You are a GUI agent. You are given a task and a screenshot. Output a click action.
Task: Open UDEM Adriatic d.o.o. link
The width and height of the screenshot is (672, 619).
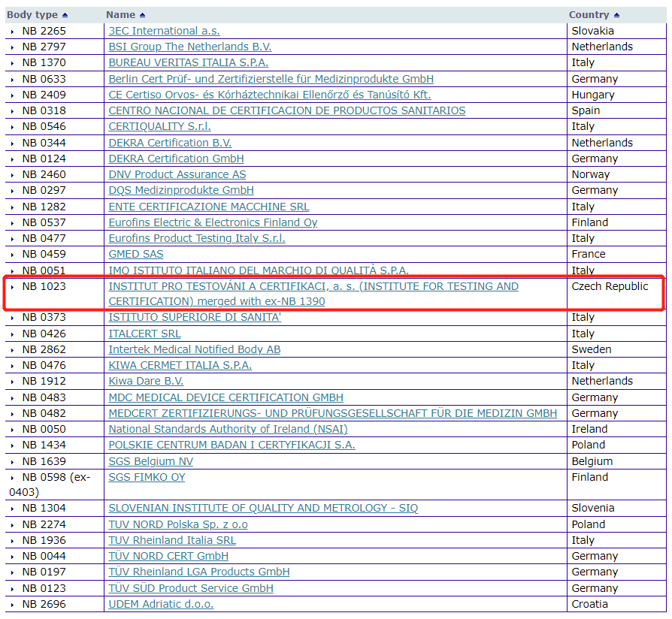(161, 604)
